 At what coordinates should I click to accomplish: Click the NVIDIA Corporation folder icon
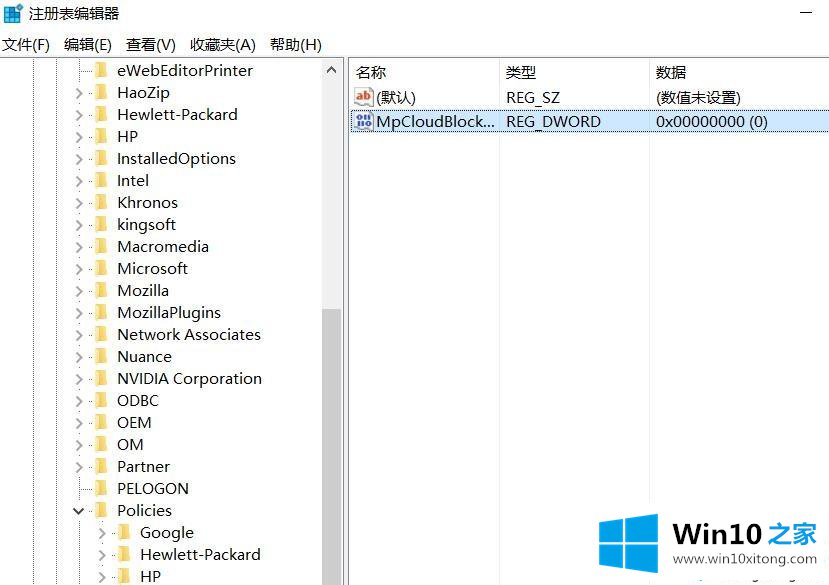pos(102,378)
